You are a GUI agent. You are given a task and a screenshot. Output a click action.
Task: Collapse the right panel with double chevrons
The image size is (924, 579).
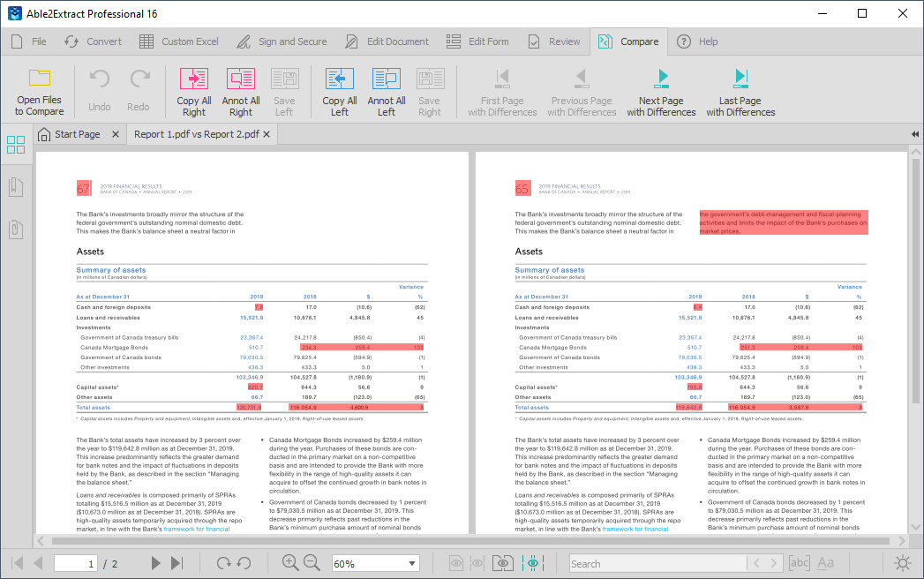[x=914, y=133]
